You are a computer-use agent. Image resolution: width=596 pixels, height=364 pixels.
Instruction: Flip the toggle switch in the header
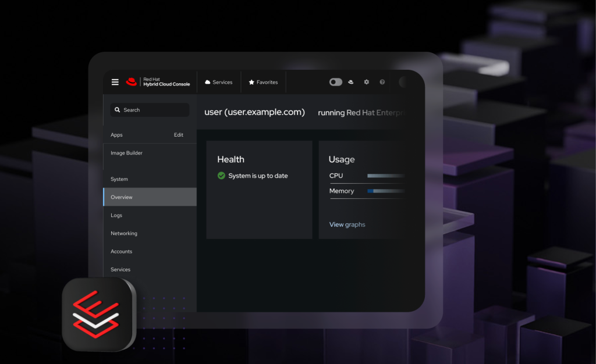(x=336, y=82)
